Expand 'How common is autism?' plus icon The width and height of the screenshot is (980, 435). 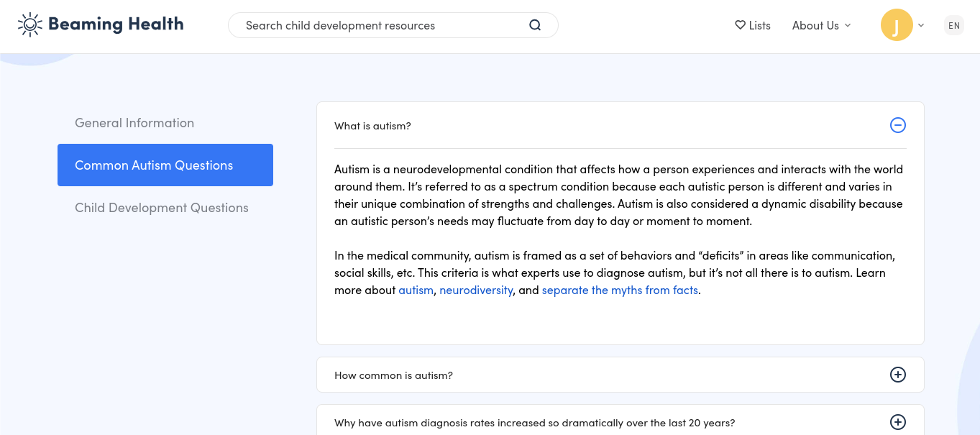tap(897, 375)
